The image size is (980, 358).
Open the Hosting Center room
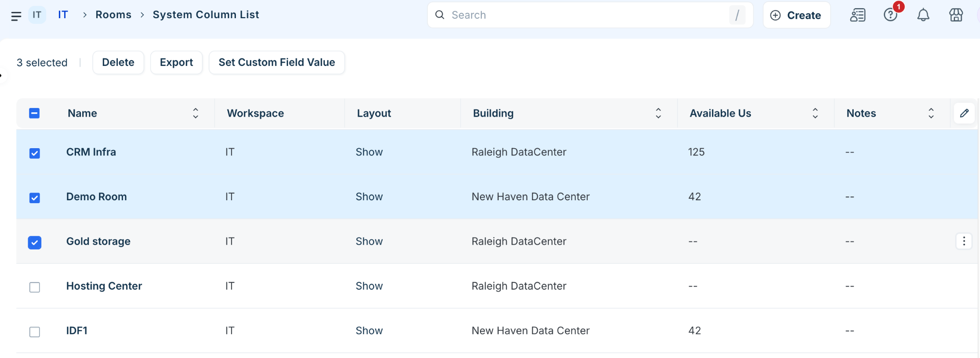(x=104, y=286)
